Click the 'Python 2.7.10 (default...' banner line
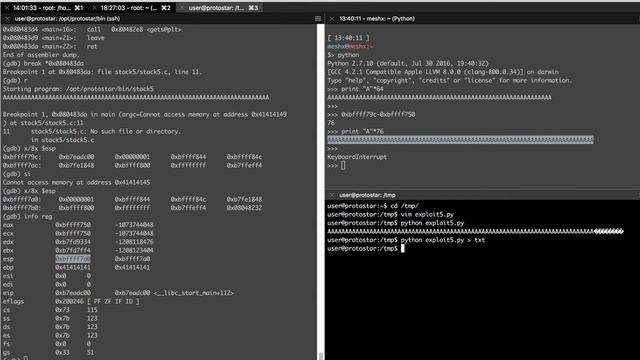640x360 pixels. [x=408, y=64]
